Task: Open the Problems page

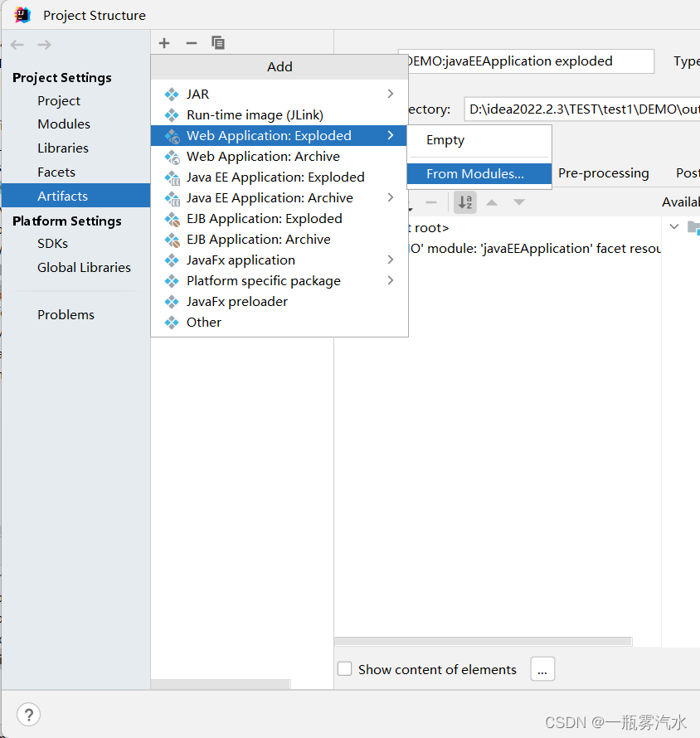Action: [66, 315]
